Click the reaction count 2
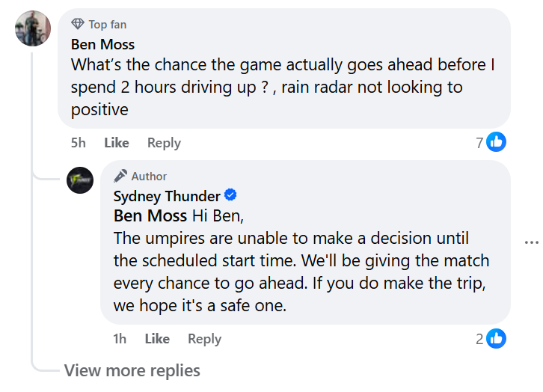Viewport: 543px width, 392px height. click(x=479, y=339)
